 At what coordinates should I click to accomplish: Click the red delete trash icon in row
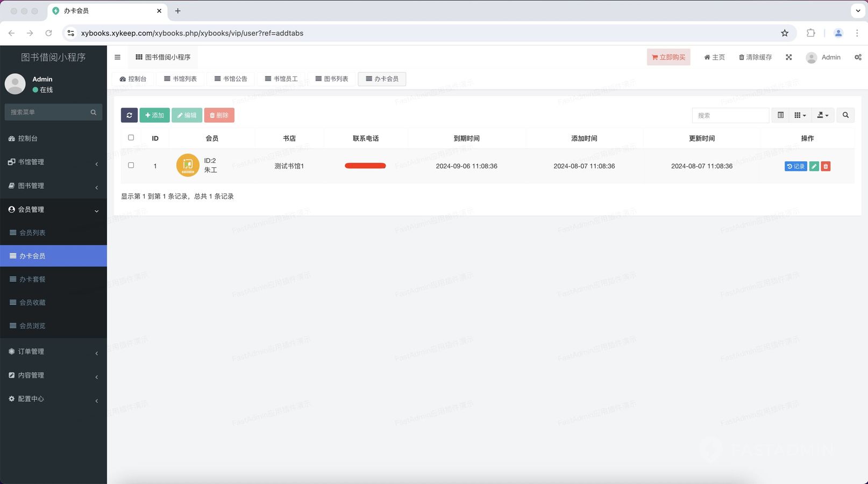tap(826, 167)
